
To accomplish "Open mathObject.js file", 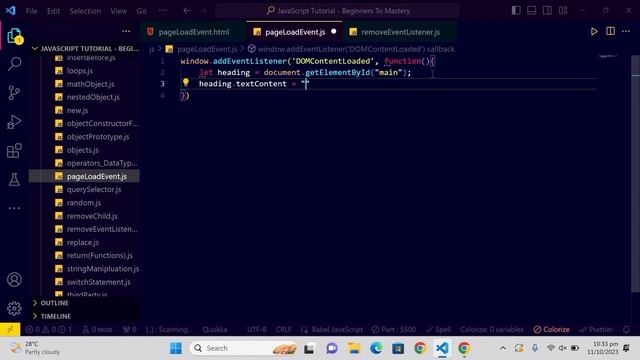I will (91, 84).
